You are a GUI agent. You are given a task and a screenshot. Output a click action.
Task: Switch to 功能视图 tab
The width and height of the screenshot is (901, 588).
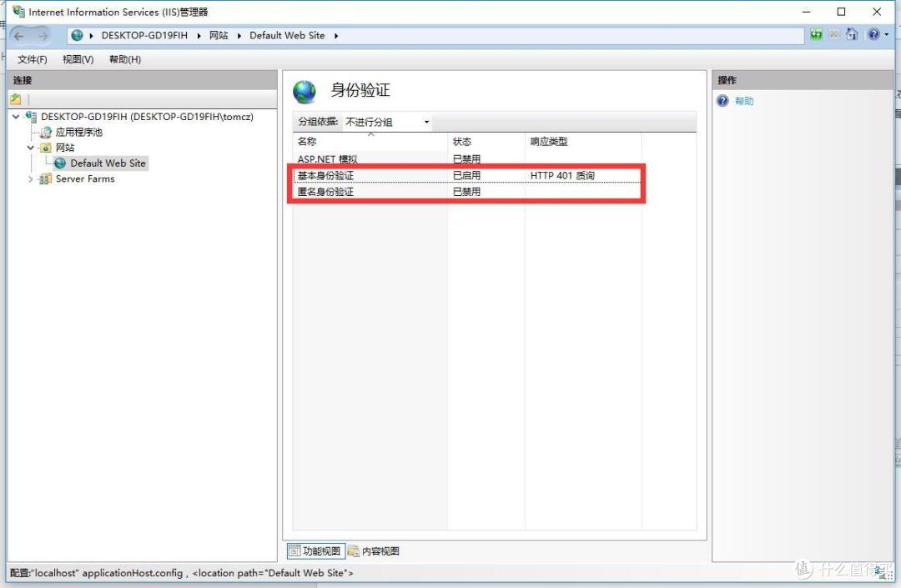click(315, 551)
